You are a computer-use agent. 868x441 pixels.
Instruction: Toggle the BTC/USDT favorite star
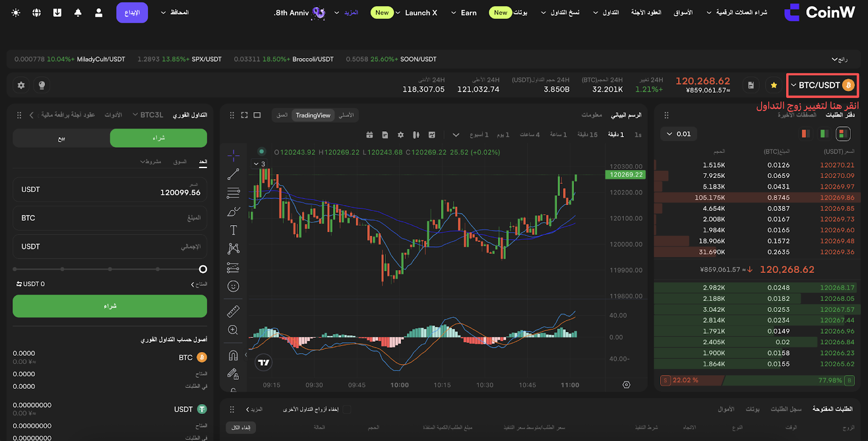tap(774, 85)
